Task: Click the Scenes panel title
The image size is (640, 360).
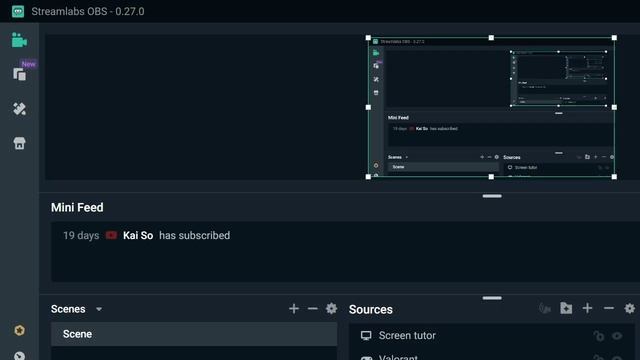Action: click(x=68, y=309)
